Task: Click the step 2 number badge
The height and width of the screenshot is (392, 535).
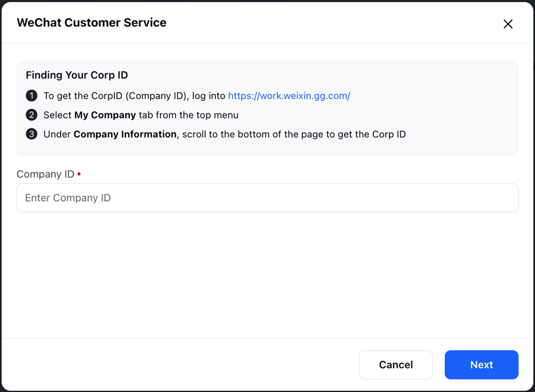Action: (31, 115)
